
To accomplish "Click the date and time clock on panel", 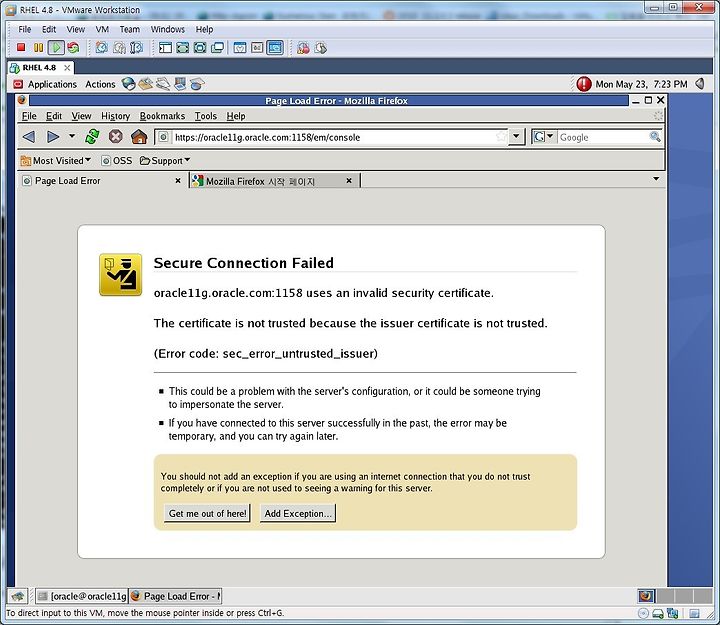I will (641, 84).
